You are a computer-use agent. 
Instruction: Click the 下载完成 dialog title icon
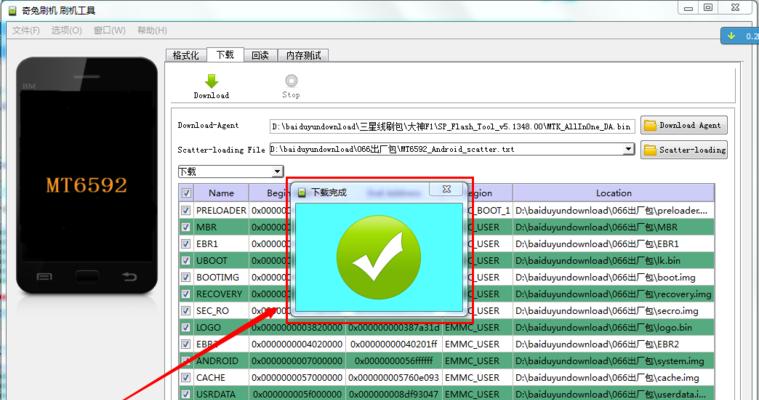click(x=302, y=193)
